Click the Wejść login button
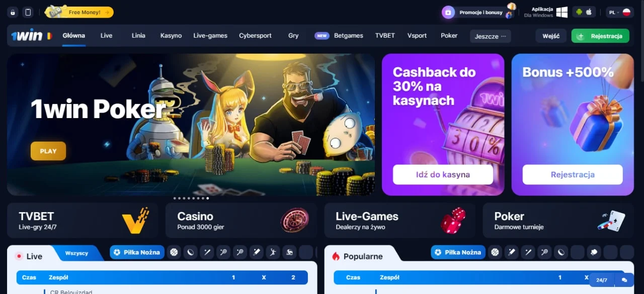This screenshot has height=294, width=644. (551, 36)
